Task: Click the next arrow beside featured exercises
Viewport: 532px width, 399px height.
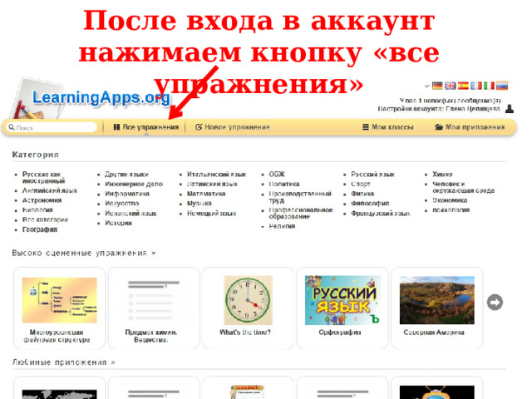Action: tap(495, 303)
